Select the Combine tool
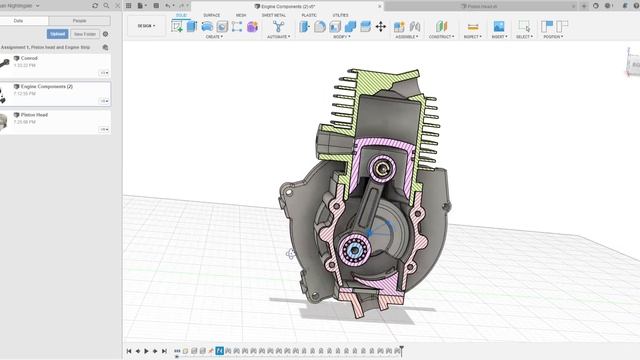This screenshot has height=360, width=640. 350,27
